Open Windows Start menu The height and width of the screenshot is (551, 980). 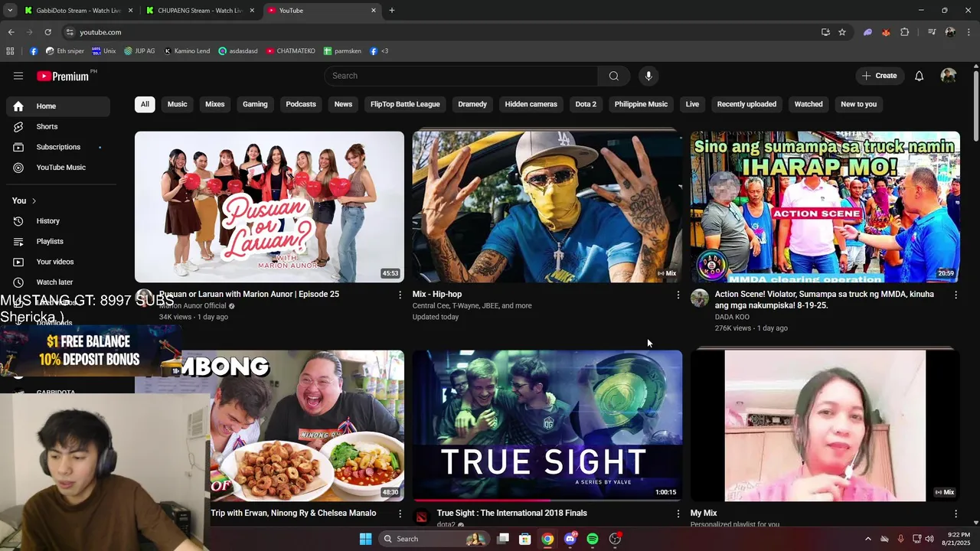[x=365, y=539]
